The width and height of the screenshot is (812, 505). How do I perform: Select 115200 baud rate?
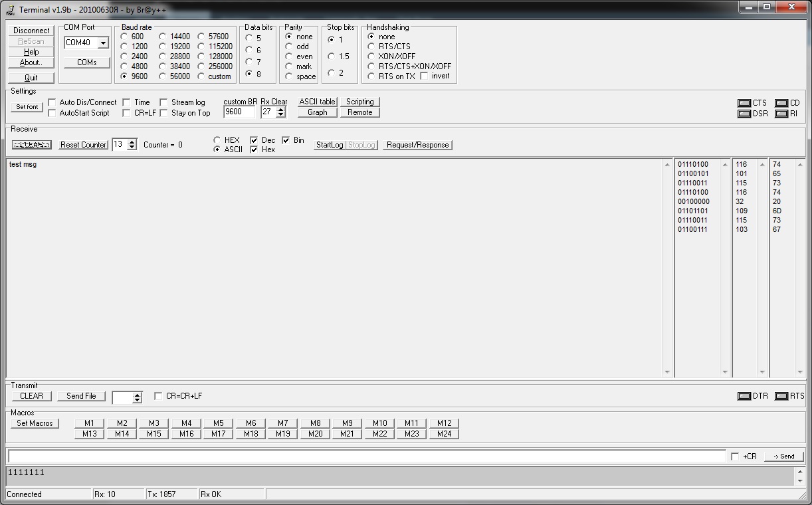pyautogui.click(x=201, y=47)
